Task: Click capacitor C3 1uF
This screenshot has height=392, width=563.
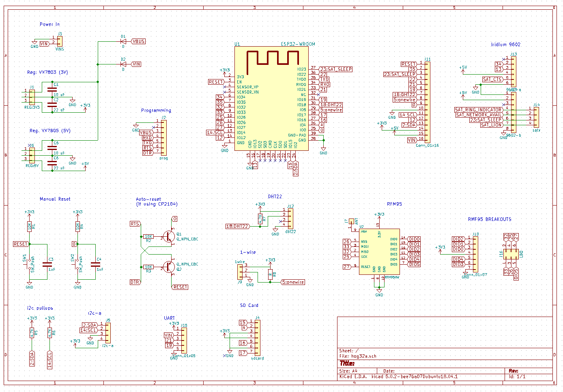Action: click(47, 264)
